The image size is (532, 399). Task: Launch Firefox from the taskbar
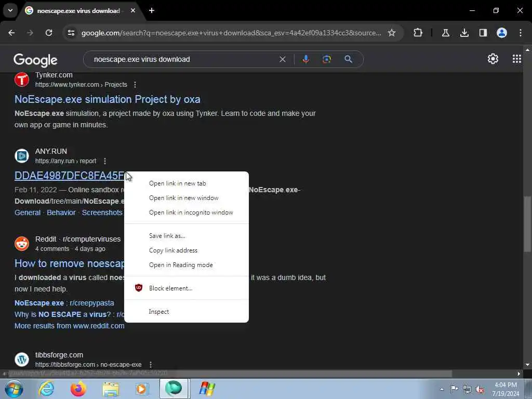78,389
